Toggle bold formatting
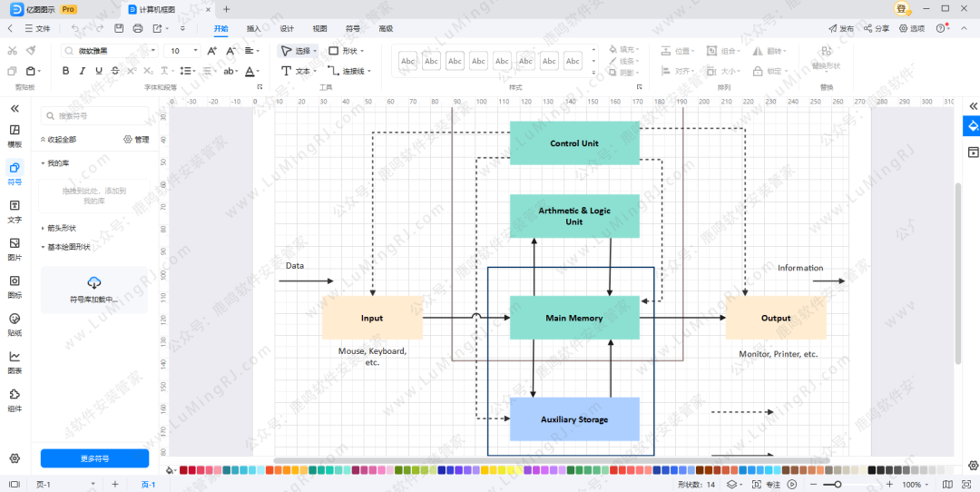 [66, 71]
